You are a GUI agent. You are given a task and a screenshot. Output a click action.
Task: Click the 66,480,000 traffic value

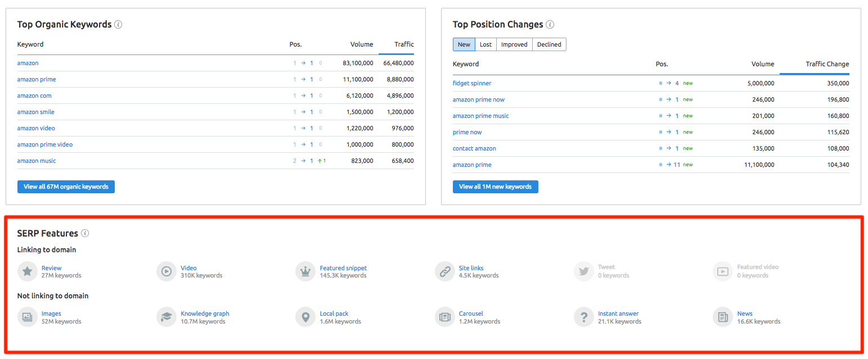click(x=399, y=63)
